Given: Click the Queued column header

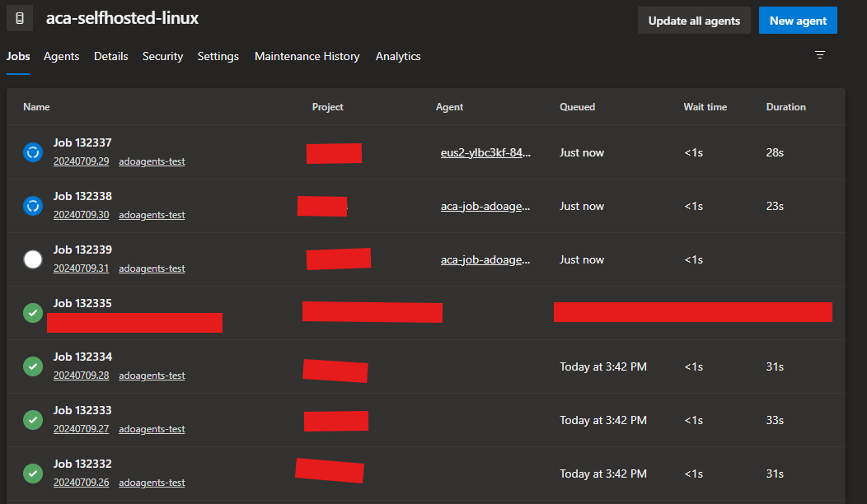Looking at the screenshot, I should click(577, 107).
